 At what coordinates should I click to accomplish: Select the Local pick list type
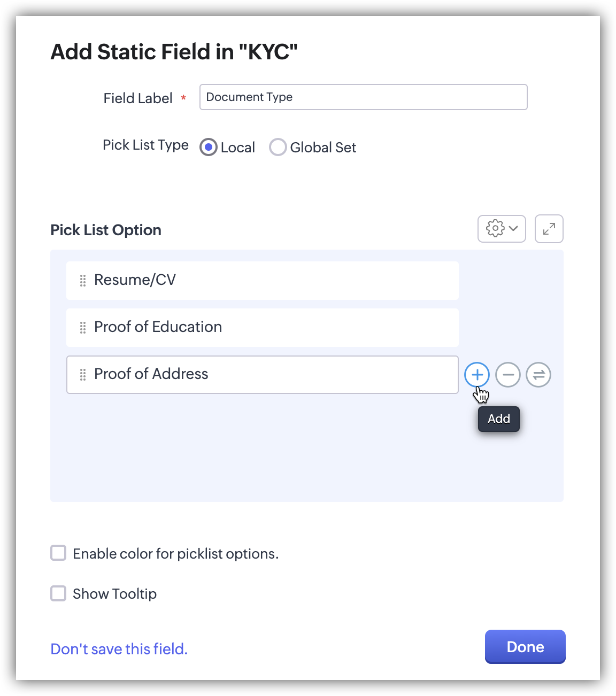click(209, 147)
